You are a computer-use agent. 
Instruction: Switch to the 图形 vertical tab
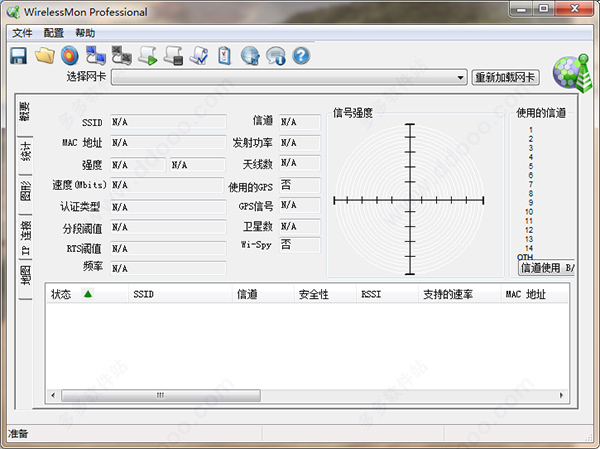point(25,191)
